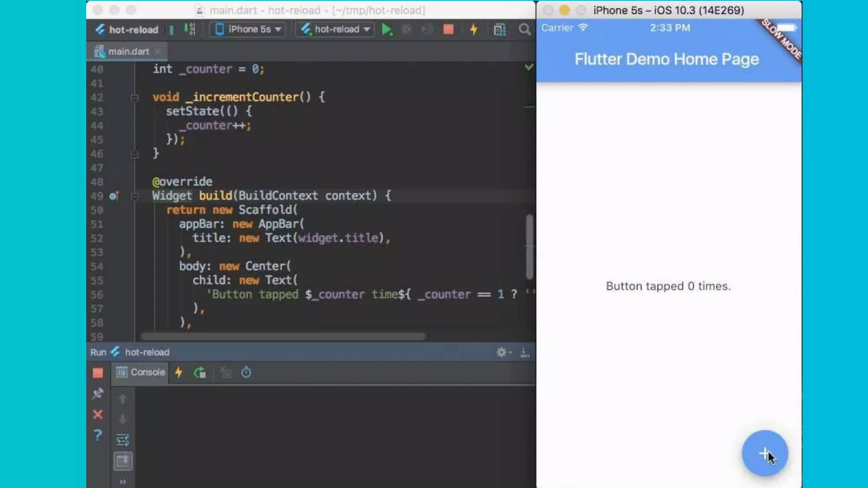This screenshot has width=868, height=488.
Task: Toggle the pin tab icon in Run sidebar
Action: pyautogui.click(x=97, y=394)
